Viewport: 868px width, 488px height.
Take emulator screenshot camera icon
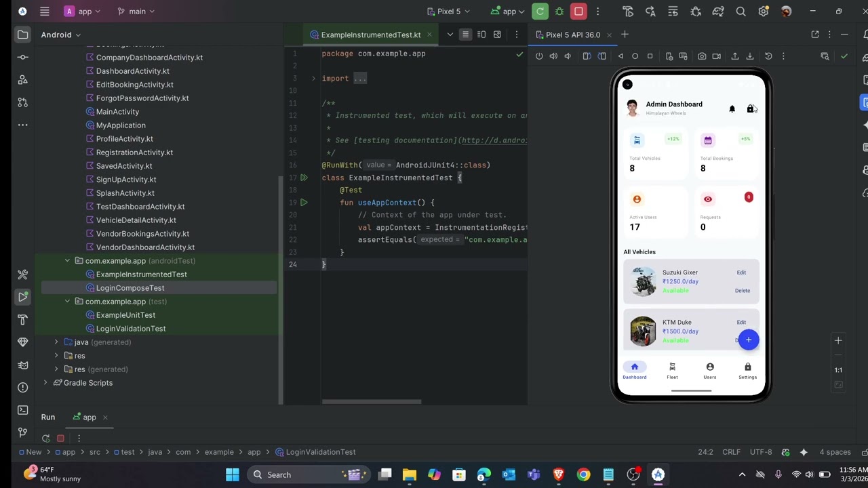pyautogui.click(x=702, y=56)
